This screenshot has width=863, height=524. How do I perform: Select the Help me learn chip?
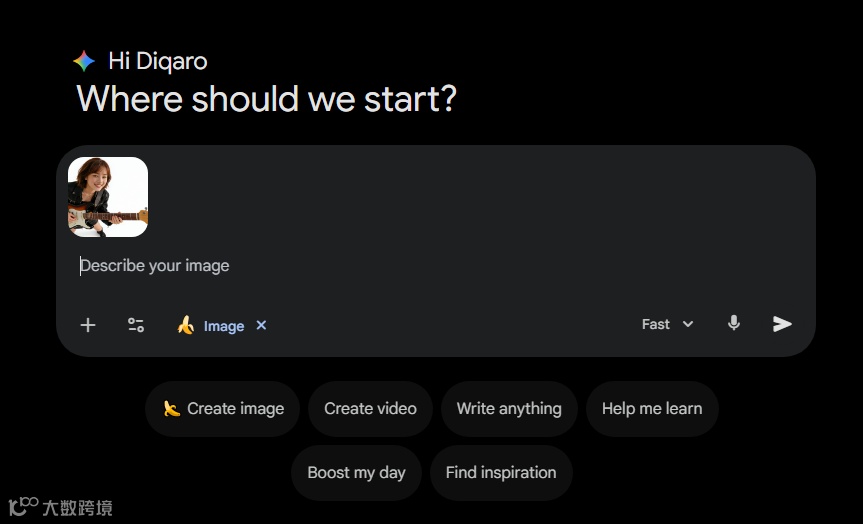click(652, 409)
